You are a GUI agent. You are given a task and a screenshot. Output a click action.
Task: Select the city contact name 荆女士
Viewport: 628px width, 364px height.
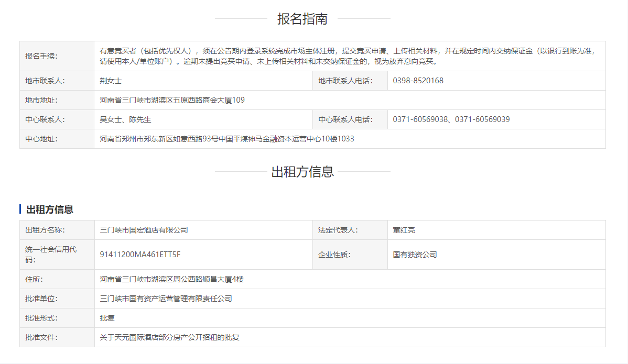click(x=111, y=81)
